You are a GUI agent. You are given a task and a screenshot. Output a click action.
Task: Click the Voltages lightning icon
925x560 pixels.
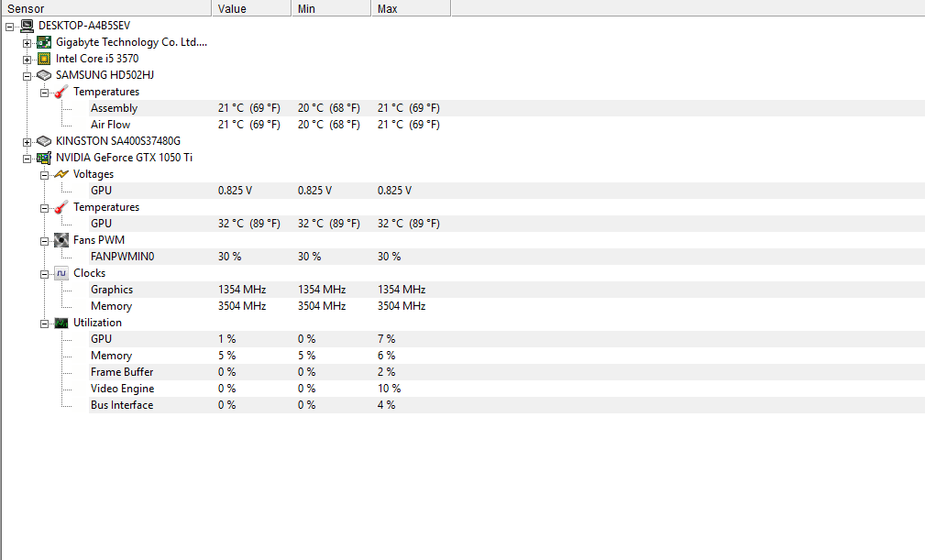click(61, 174)
